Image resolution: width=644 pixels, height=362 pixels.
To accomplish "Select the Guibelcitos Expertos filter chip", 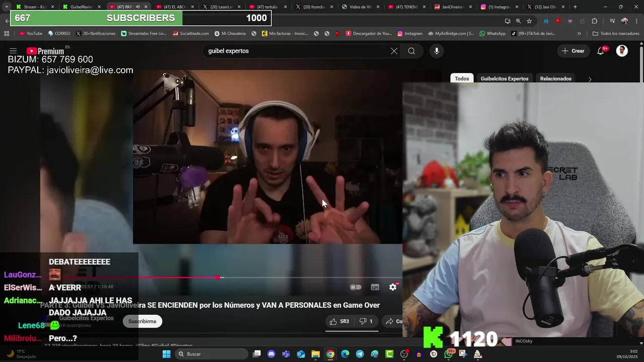I will point(505,78).
